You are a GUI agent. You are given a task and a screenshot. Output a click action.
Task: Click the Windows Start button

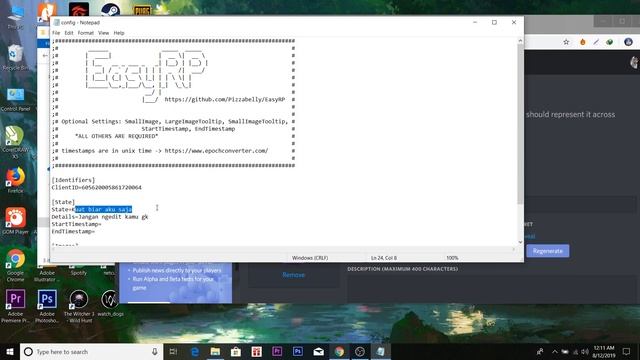10,351
